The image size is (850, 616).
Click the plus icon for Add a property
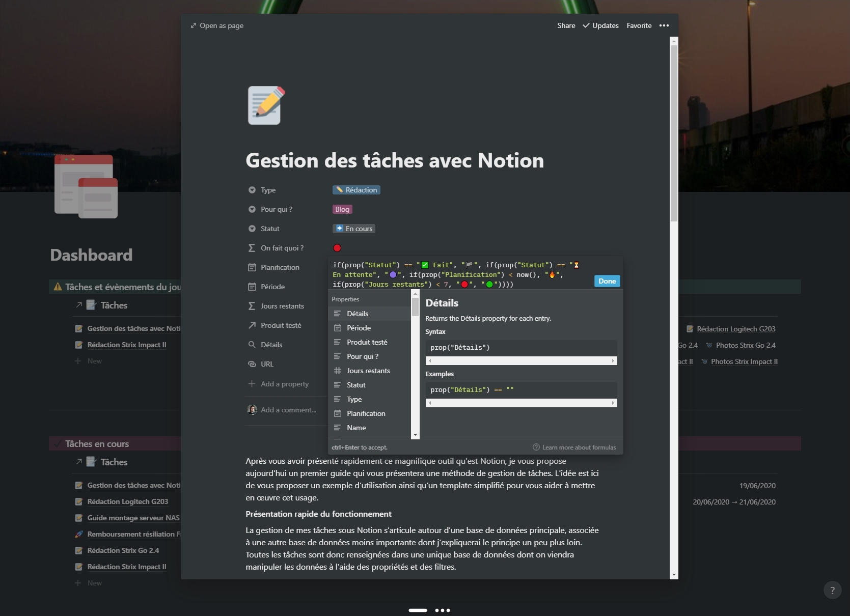tap(252, 384)
